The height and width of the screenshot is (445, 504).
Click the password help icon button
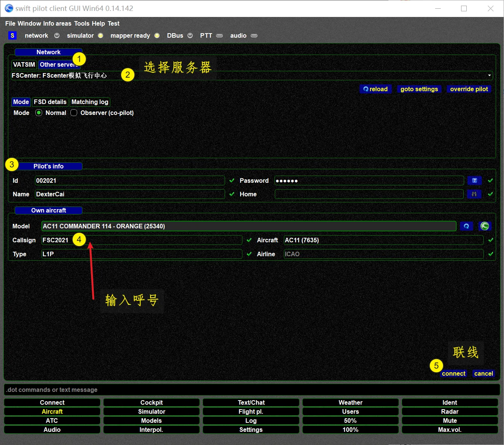[x=474, y=180]
